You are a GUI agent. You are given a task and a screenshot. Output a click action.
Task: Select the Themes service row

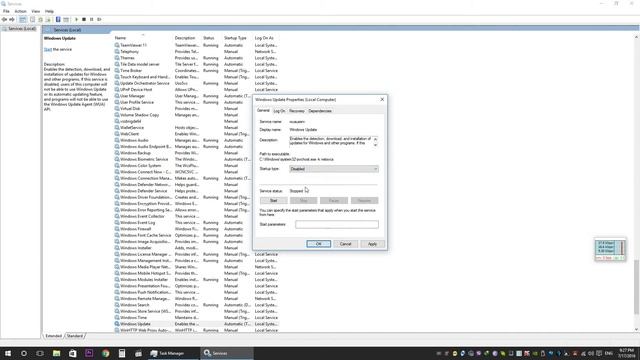pos(196,58)
